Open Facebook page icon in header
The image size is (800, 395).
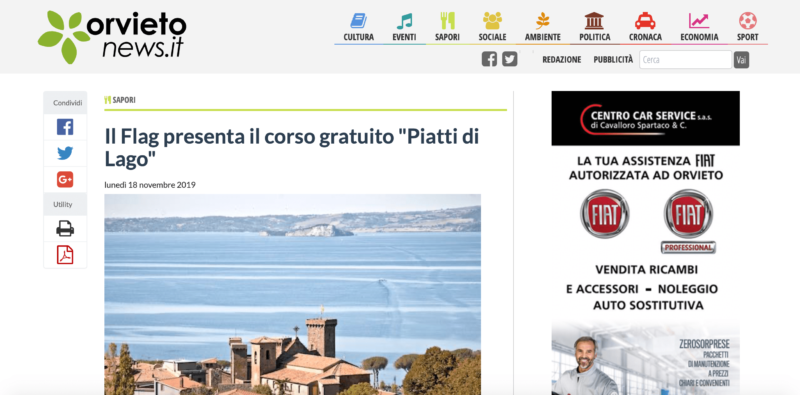coord(489,59)
